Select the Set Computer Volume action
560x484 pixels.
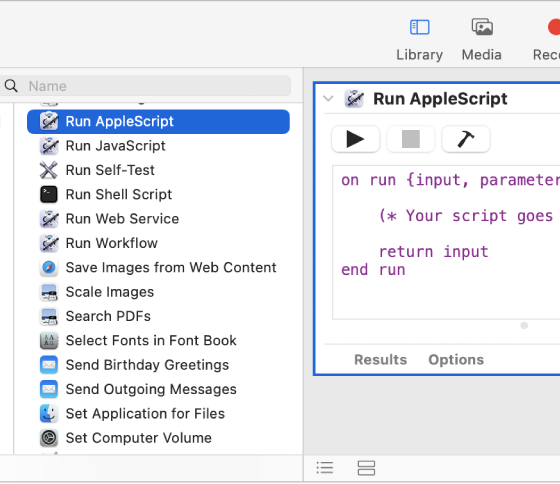[x=158, y=438]
